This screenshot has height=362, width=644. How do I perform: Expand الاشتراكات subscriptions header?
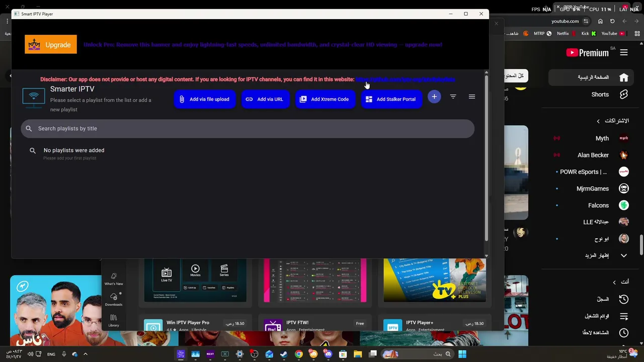612,121
